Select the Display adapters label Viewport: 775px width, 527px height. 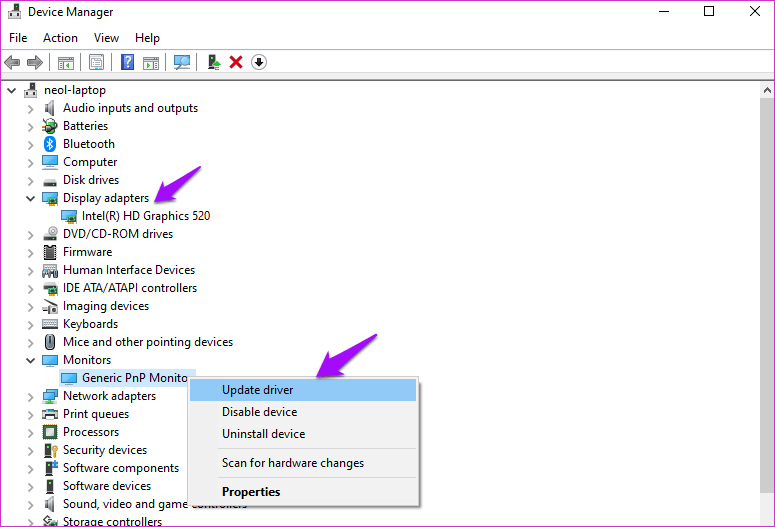[x=106, y=198]
